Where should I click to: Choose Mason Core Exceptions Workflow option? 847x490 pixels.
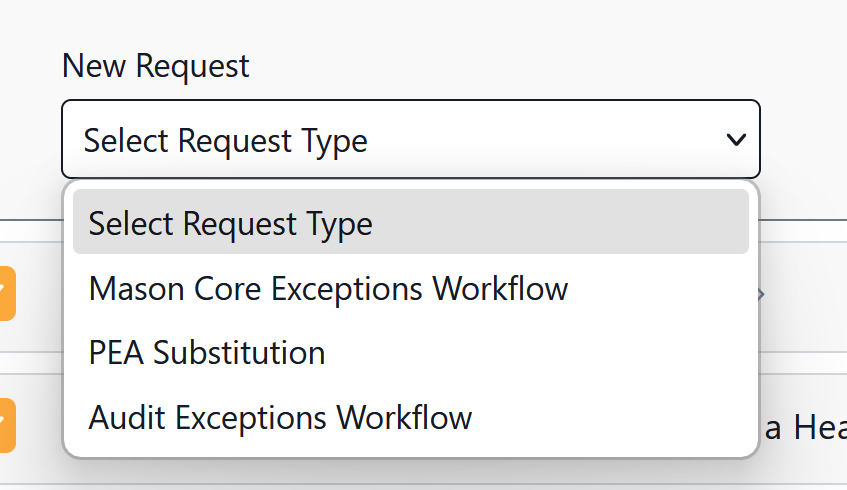pyautogui.click(x=328, y=289)
